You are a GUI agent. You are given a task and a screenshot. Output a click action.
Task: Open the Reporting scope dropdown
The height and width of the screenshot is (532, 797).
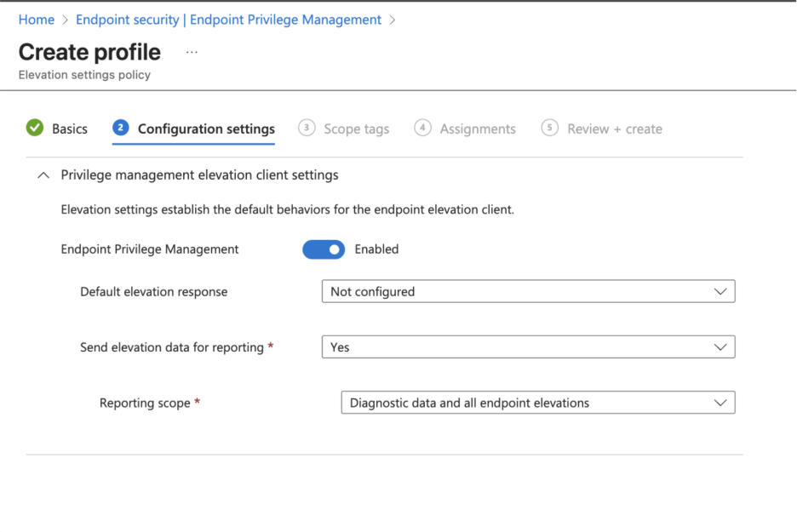[537, 403]
